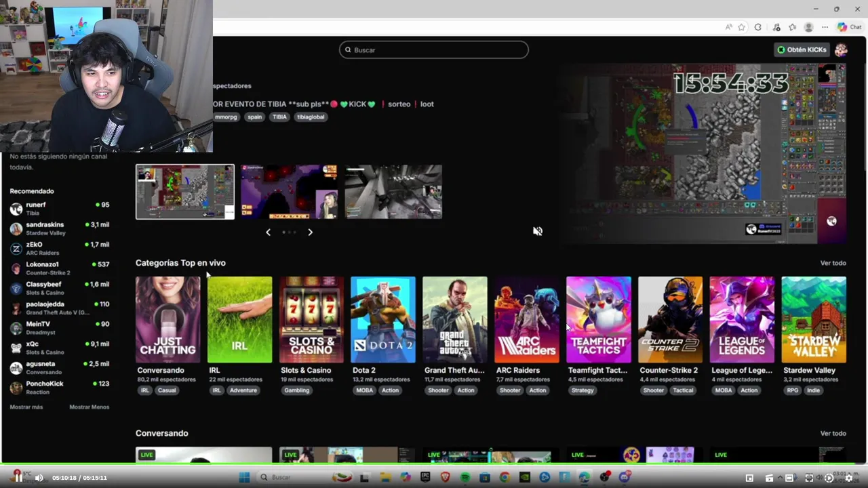Open Epic Games launcher from taskbar
The height and width of the screenshot is (488, 868).
click(x=425, y=477)
